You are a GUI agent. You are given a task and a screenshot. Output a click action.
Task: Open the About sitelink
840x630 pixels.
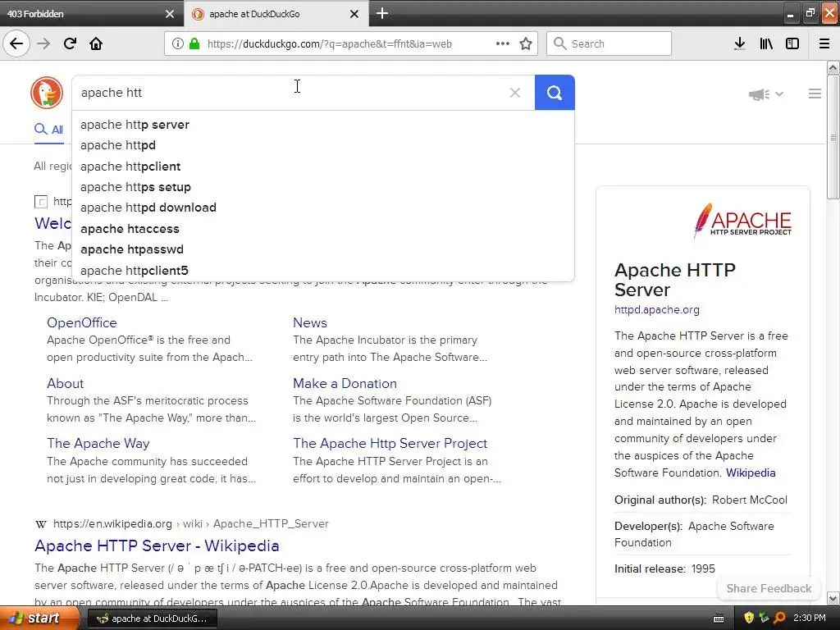(65, 384)
